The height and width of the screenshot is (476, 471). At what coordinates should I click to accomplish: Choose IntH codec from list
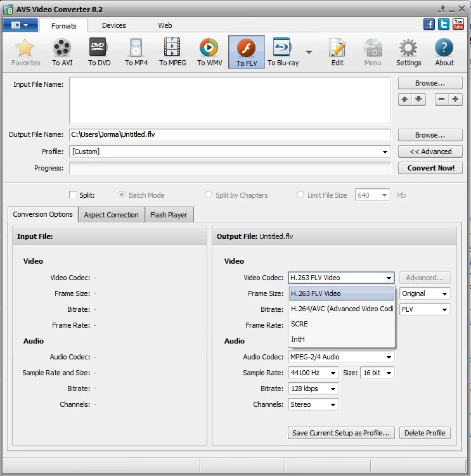[342, 339]
